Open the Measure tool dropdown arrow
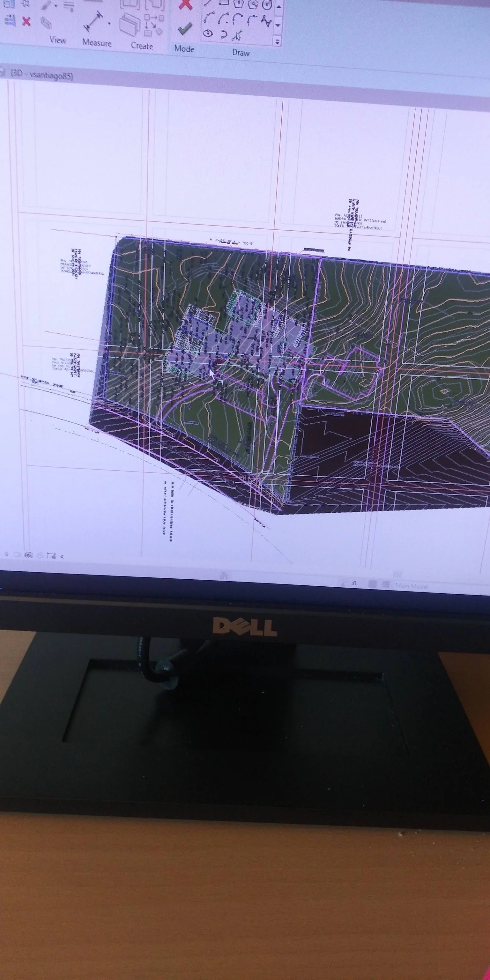Image resolution: width=490 pixels, height=980 pixels. 109,23
